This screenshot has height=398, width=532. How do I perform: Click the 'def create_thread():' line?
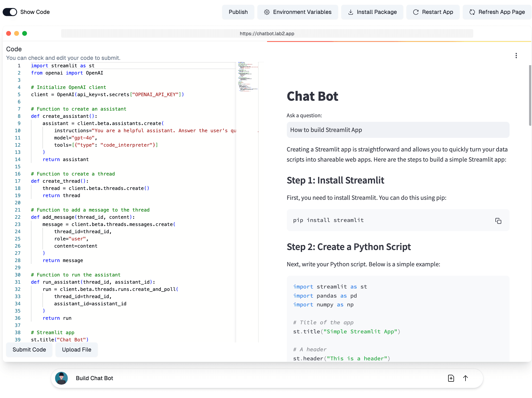(60, 181)
